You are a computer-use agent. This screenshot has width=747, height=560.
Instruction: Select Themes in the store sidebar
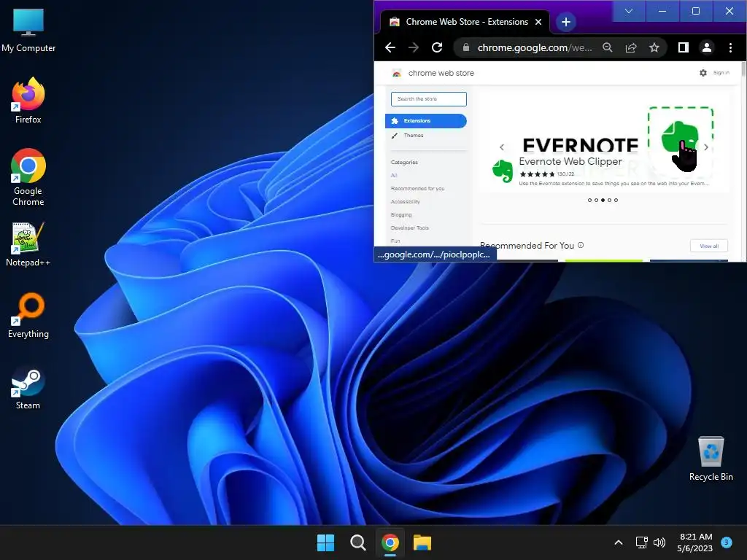413,135
